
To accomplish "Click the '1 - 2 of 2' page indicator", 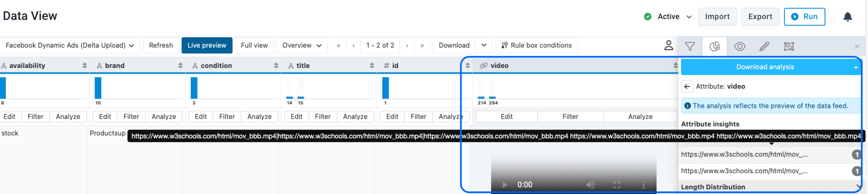I will (380, 45).
